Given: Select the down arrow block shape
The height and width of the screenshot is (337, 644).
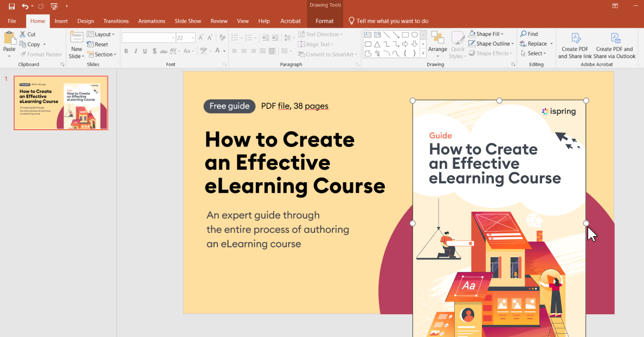Looking at the screenshot, I should 415,44.
